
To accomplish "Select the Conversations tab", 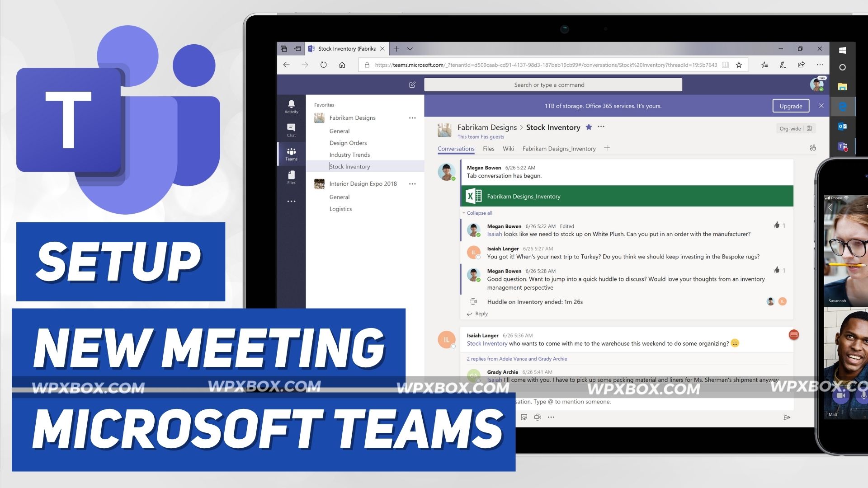I will point(455,148).
